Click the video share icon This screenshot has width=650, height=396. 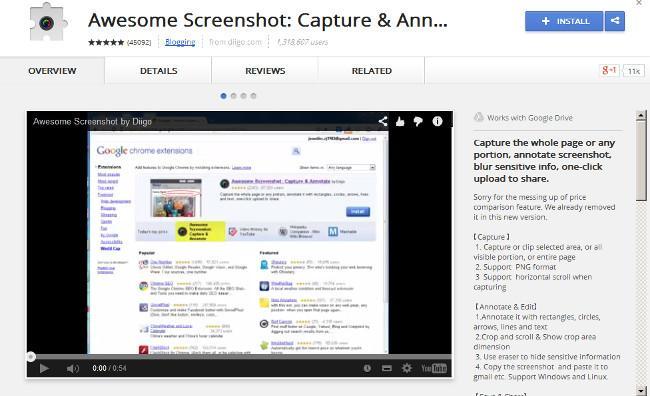[383, 121]
